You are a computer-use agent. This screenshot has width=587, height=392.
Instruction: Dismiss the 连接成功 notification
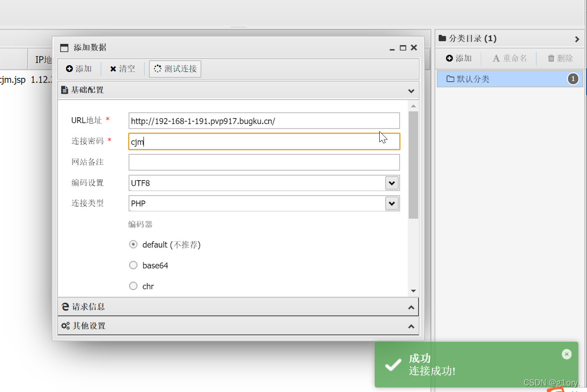point(567,354)
